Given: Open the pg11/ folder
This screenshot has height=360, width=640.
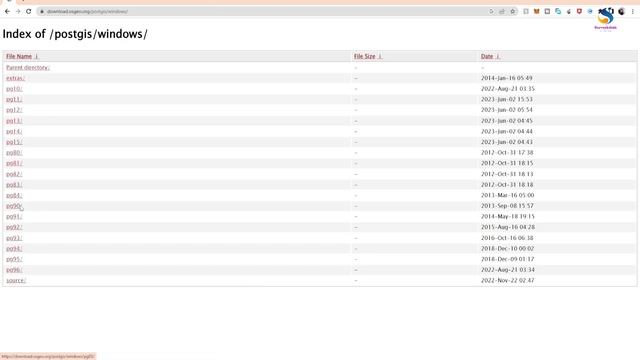Looking at the screenshot, I should (14, 99).
